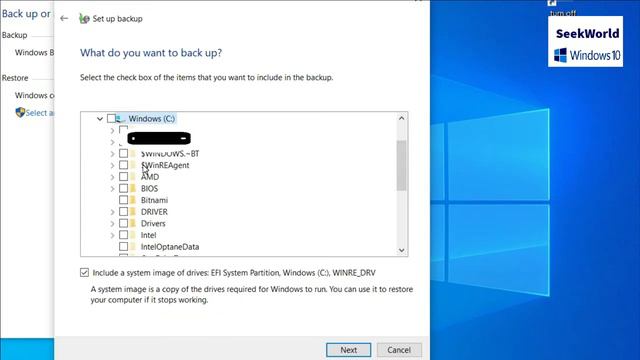Check the $WINDOWS.~BT folder checkbox
This screenshot has height=360, width=640.
123,153
